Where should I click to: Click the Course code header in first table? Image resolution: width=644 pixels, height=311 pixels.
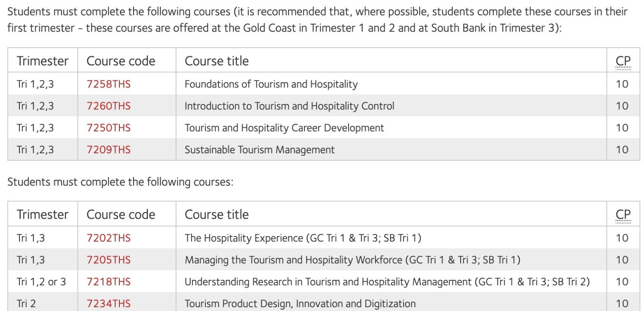tap(121, 61)
